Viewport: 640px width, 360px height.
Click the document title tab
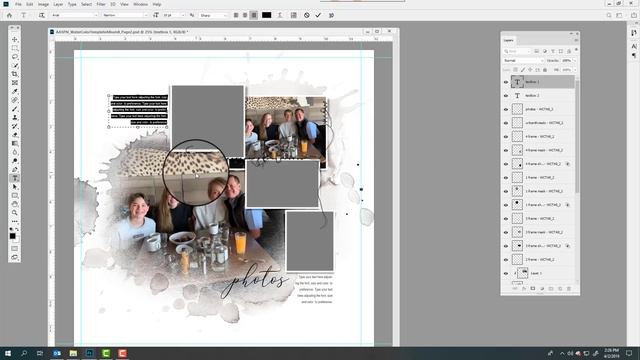[121, 31]
